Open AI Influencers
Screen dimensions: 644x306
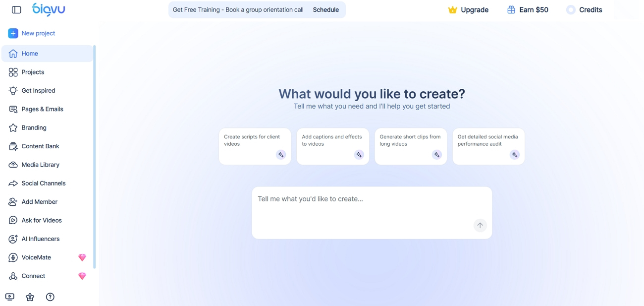point(47,239)
